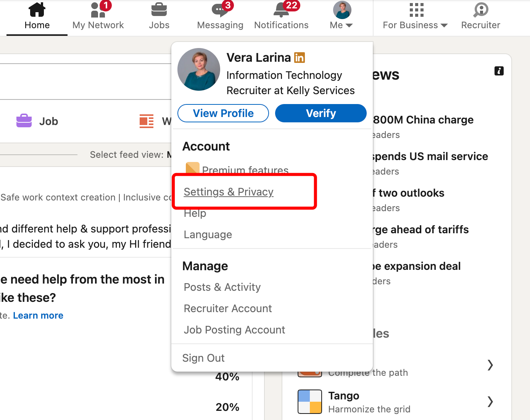
Task: Click the View Profile button
Action: (x=223, y=113)
